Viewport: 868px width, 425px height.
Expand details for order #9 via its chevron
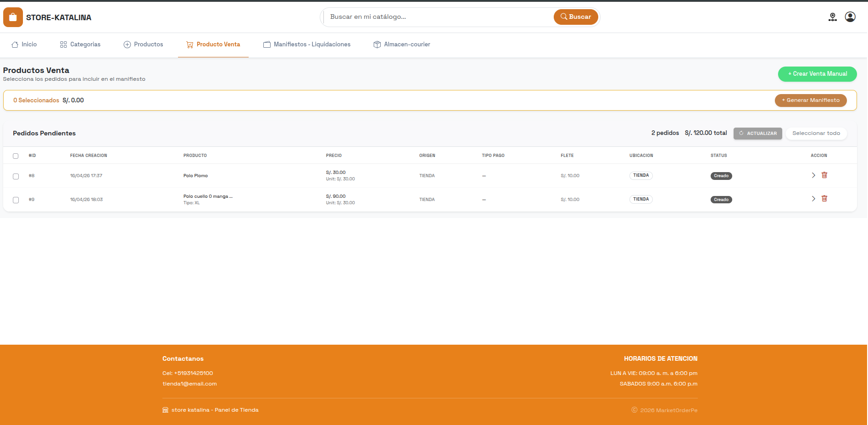[813, 199]
